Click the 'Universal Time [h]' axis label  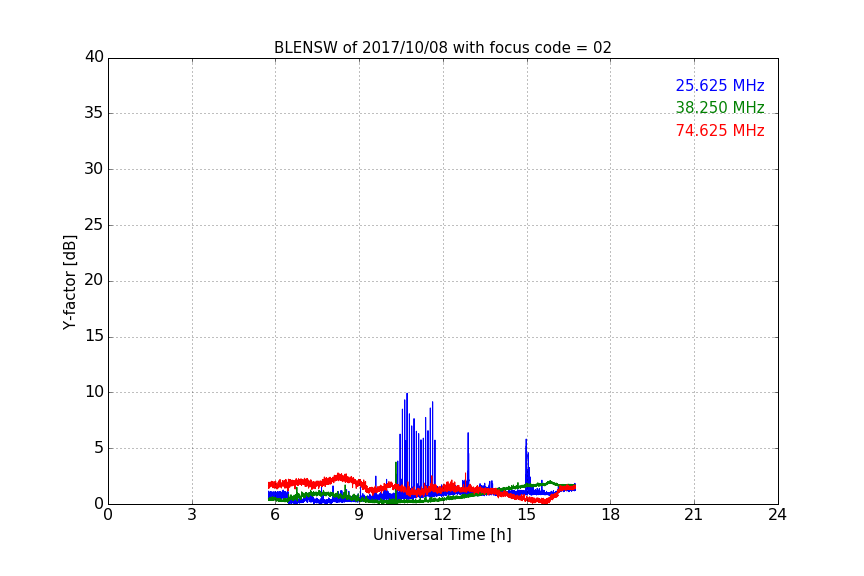click(442, 535)
